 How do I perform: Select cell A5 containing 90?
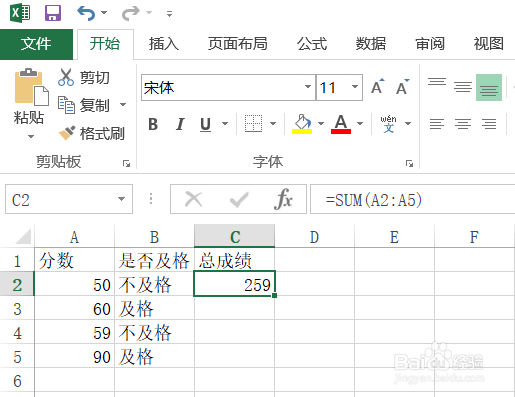[74, 356]
